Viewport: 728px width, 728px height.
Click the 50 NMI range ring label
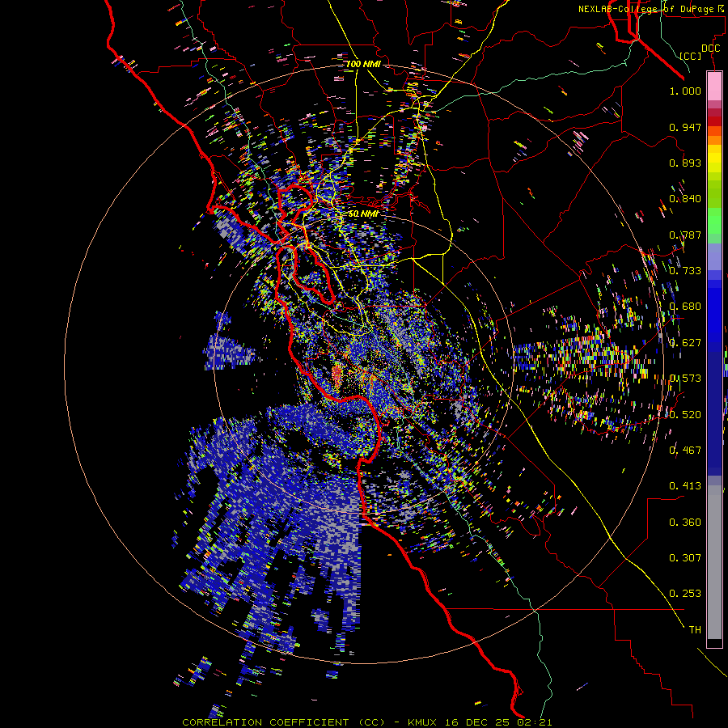(x=363, y=214)
